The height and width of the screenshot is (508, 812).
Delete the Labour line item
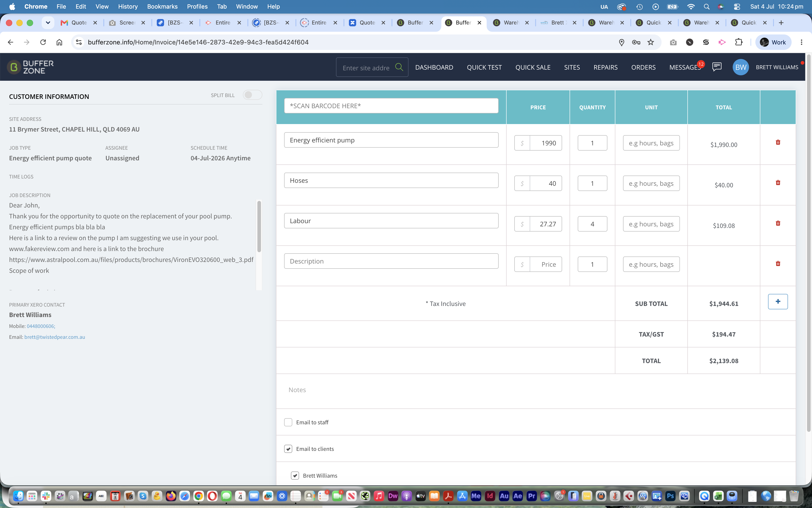778,223
